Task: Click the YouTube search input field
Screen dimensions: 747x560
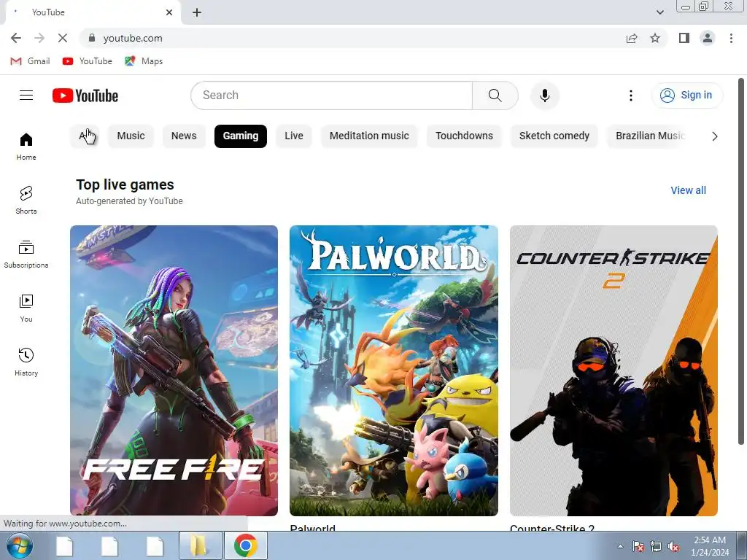Action: point(332,96)
